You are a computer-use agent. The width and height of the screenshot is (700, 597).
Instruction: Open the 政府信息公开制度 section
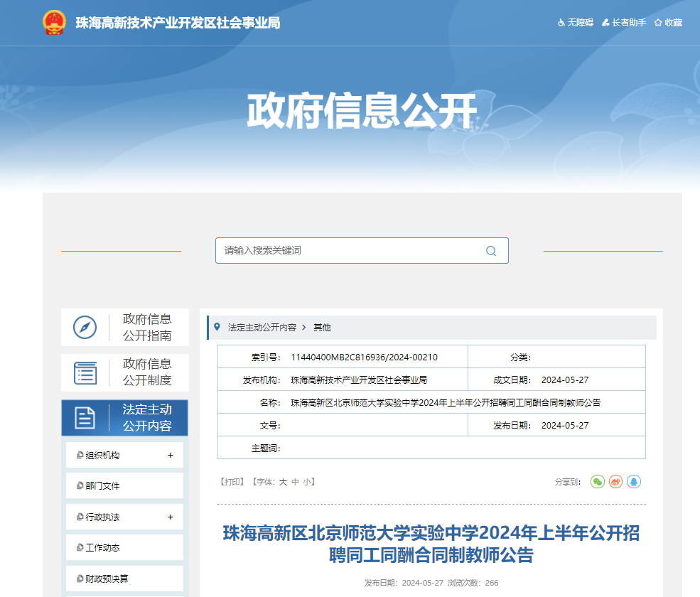click(x=125, y=373)
